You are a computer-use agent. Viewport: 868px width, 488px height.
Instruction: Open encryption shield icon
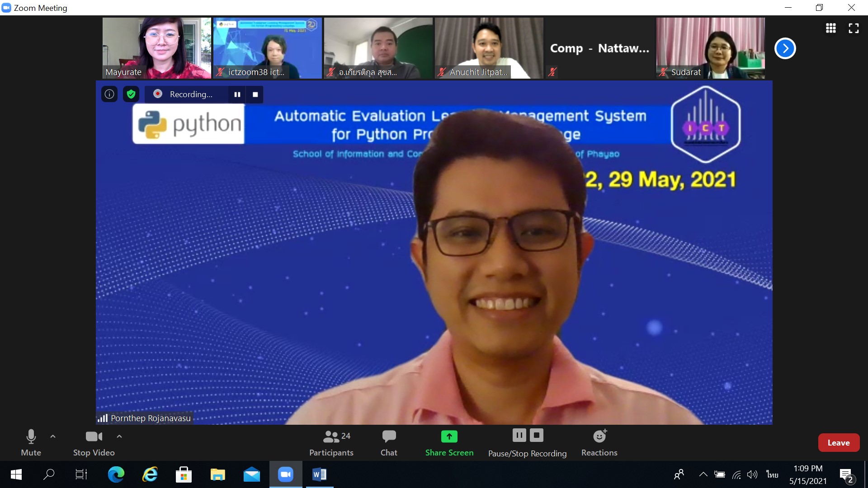click(x=131, y=94)
